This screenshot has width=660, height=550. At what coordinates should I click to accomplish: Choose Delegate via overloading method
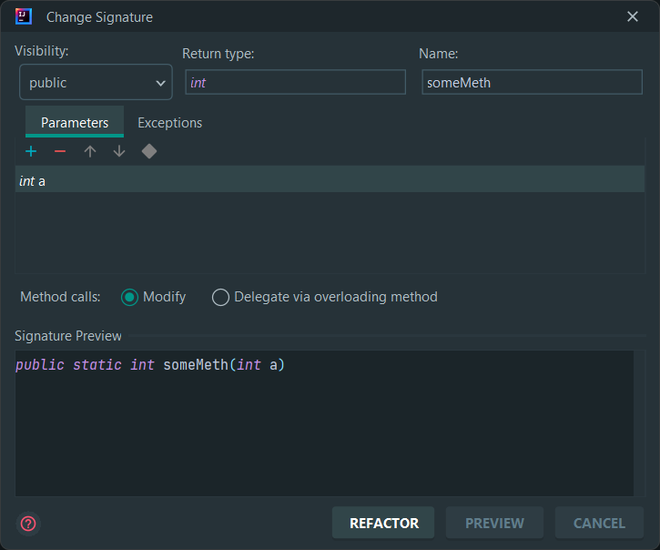tap(221, 297)
